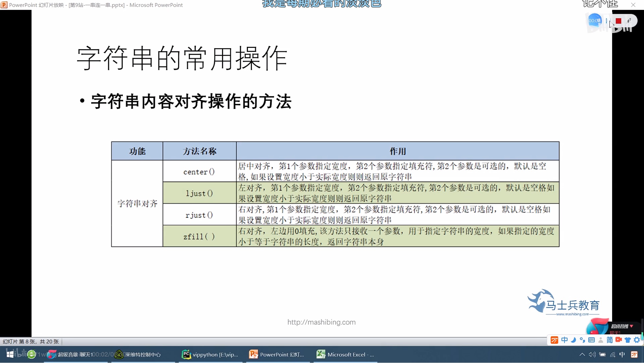The image size is (644, 363).
Task: Open the http://mashibing.com link on slide
Action: pyautogui.click(x=321, y=322)
